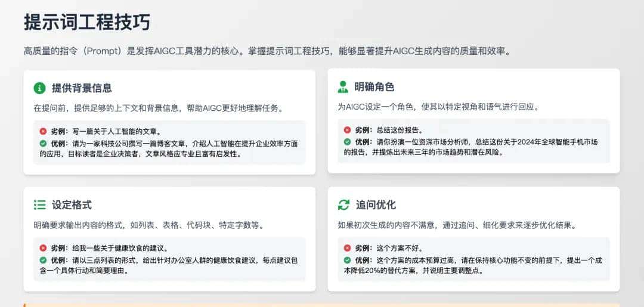644x307 pixels.
Task: Click the good example 请为一家科技公司撰写一篇博客文章
Action: [168, 148]
